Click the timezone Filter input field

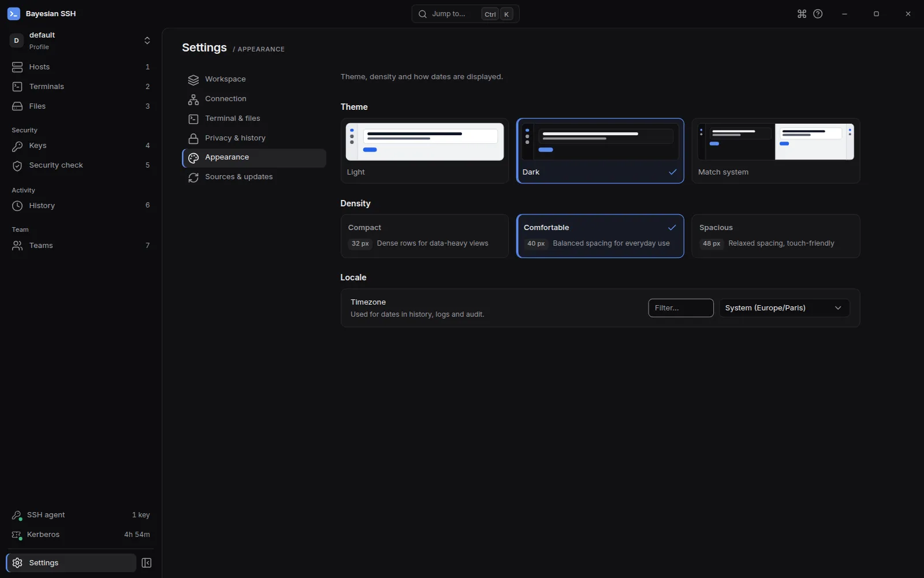pyautogui.click(x=681, y=308)
